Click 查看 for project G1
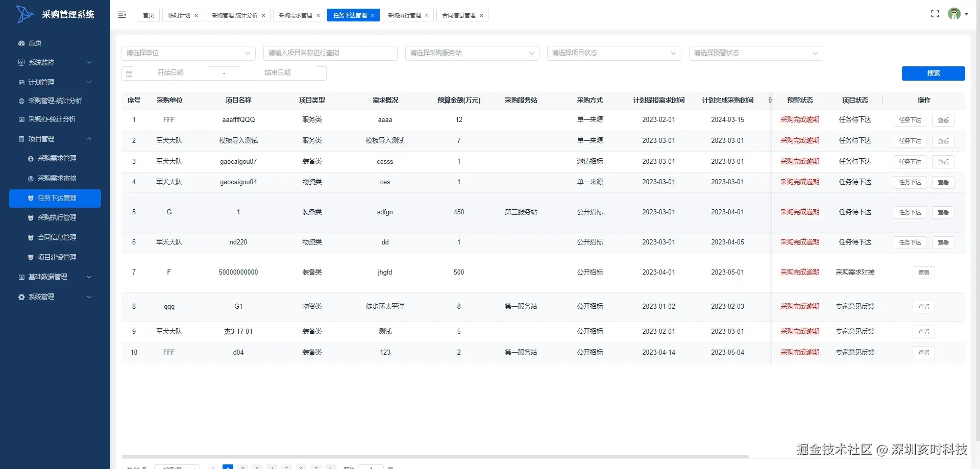980x469 pixels. [924, 307]
